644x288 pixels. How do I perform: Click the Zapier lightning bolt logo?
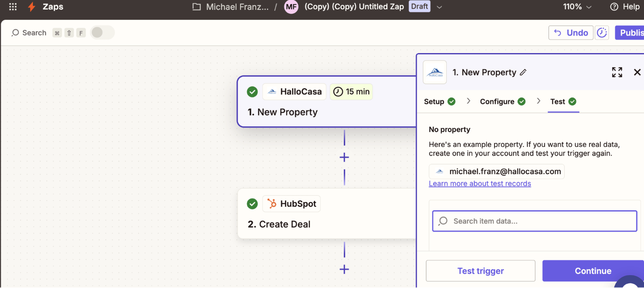click(x=31, y=7)
